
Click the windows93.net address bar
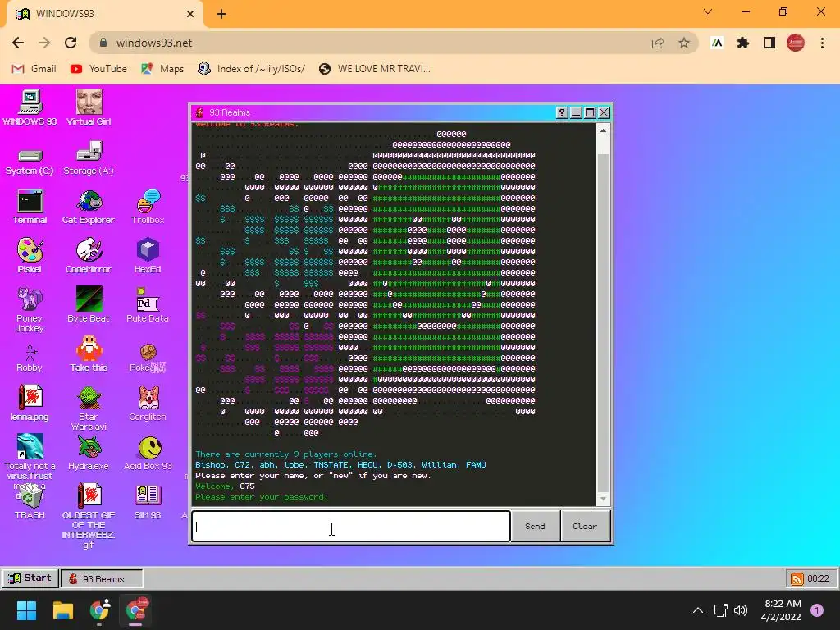(x=375, y=43)
